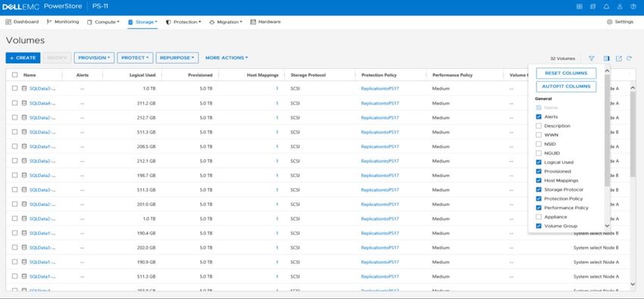Screen dimensions: 644x299
Task: Uncheck the Provisioned column option
Action: 539,171
